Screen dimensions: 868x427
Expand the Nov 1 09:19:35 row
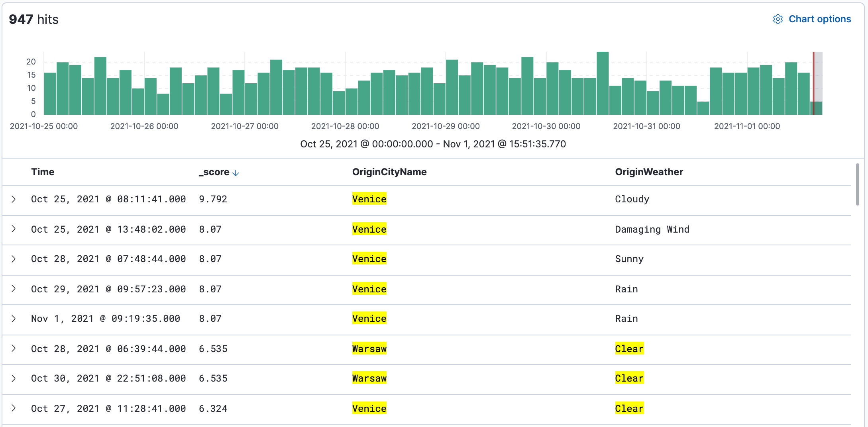(x=14, y=319)
